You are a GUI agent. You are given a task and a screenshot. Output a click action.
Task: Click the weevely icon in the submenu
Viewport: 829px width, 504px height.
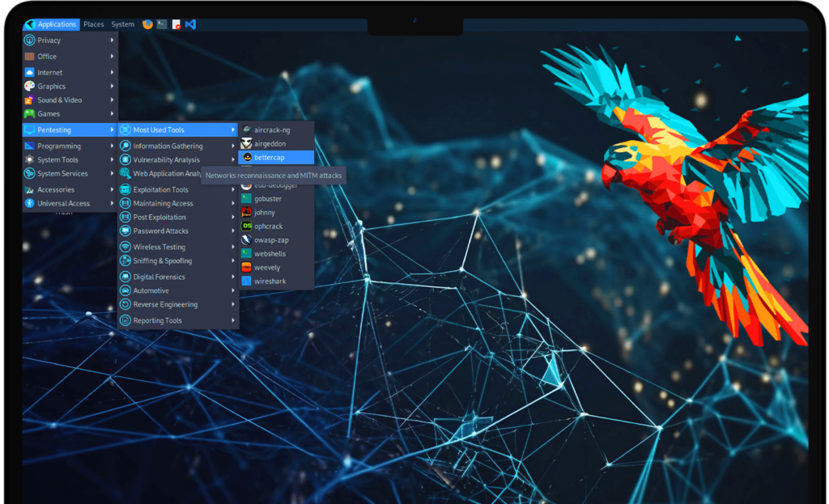click(x=246, y=267)
